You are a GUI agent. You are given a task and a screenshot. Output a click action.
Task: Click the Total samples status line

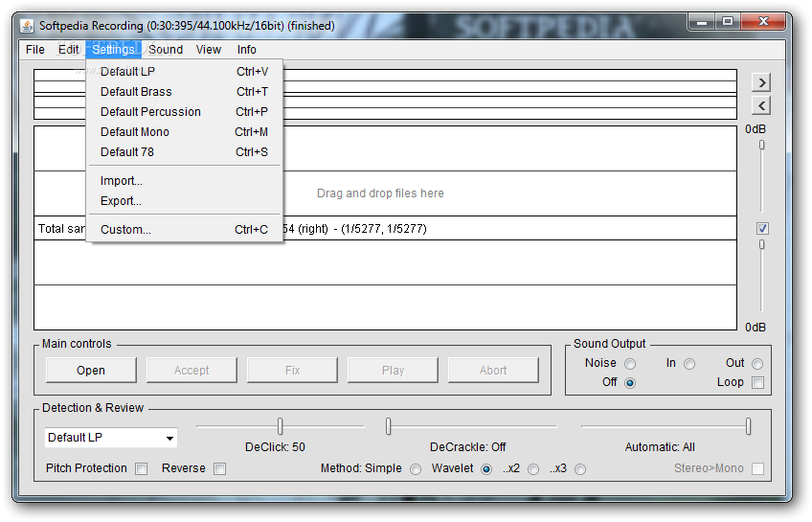tap(385, 228)
